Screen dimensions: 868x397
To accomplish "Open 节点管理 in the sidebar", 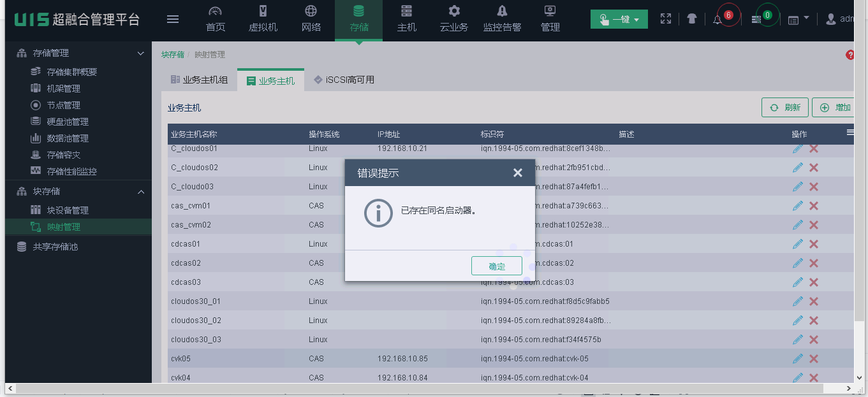I will click(63, 105).
